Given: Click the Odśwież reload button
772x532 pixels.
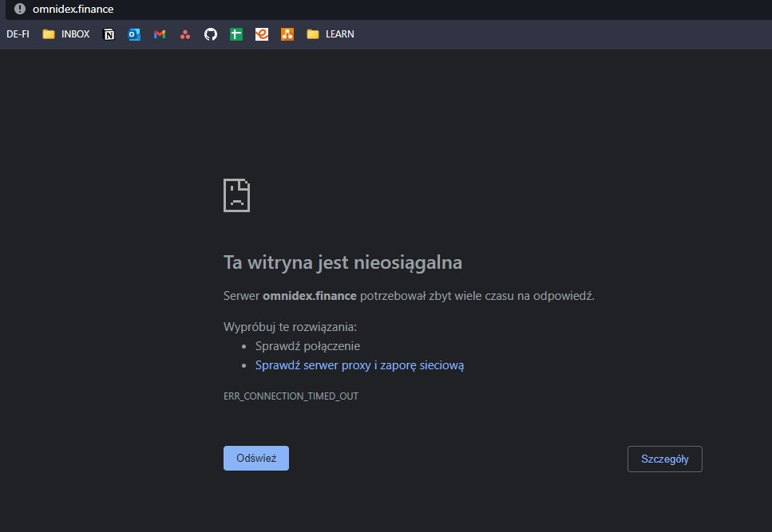Looking at the screenshot, I should pyautogui.click(x=256, y=459).
